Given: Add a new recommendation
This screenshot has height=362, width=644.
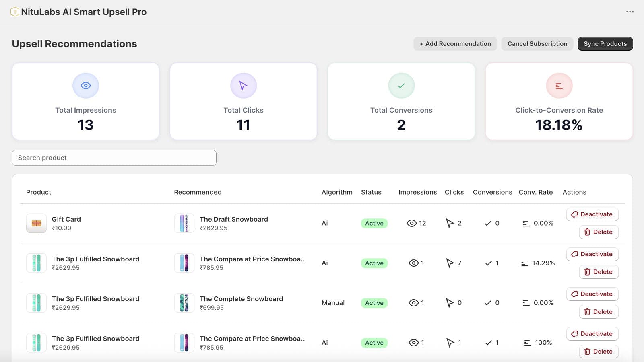Looking at the screenshot, I should 455,44.
